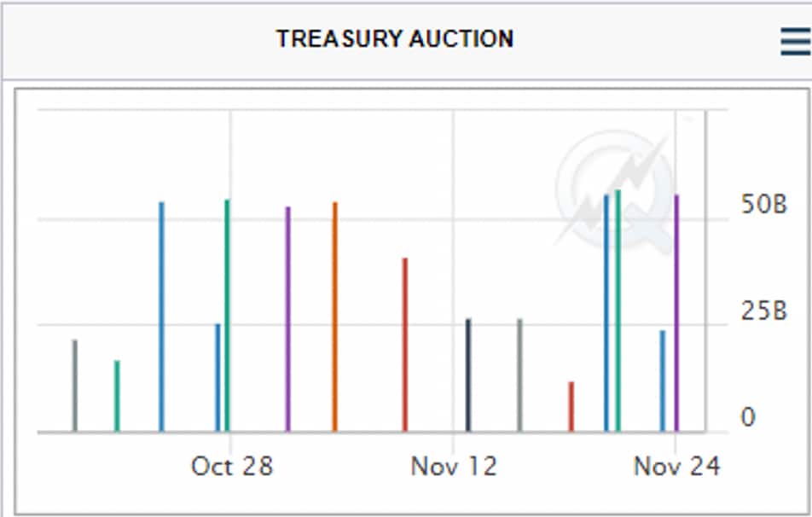The height and width of the screenshot is (517, 812).
Task: Click the tall green bar at Oct 28
Action: point(227,314)
